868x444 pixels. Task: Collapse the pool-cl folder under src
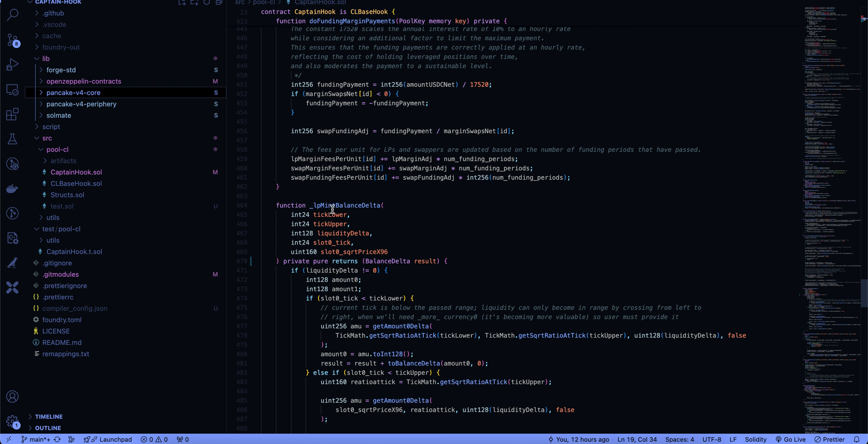[125, 149]
